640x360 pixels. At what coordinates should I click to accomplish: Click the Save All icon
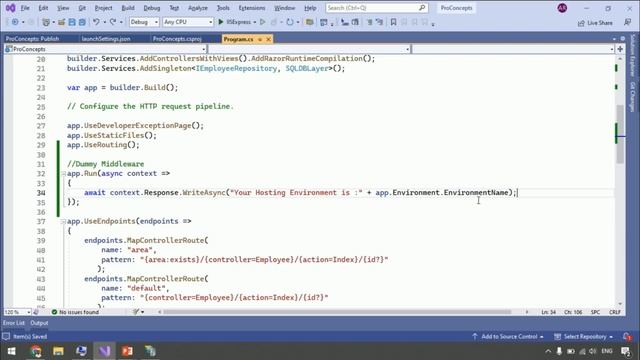(x=82, y=22)
